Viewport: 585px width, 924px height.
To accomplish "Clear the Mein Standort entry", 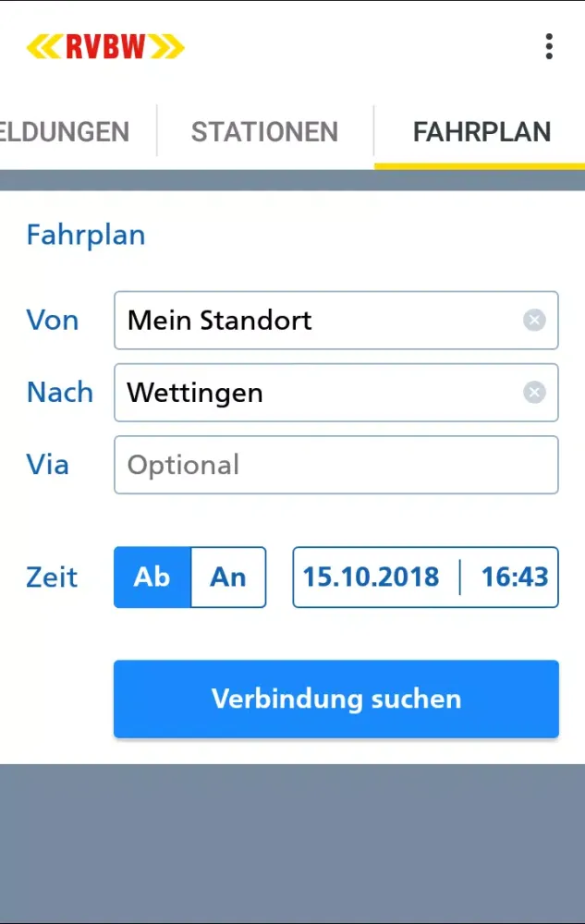I will 534,321.
